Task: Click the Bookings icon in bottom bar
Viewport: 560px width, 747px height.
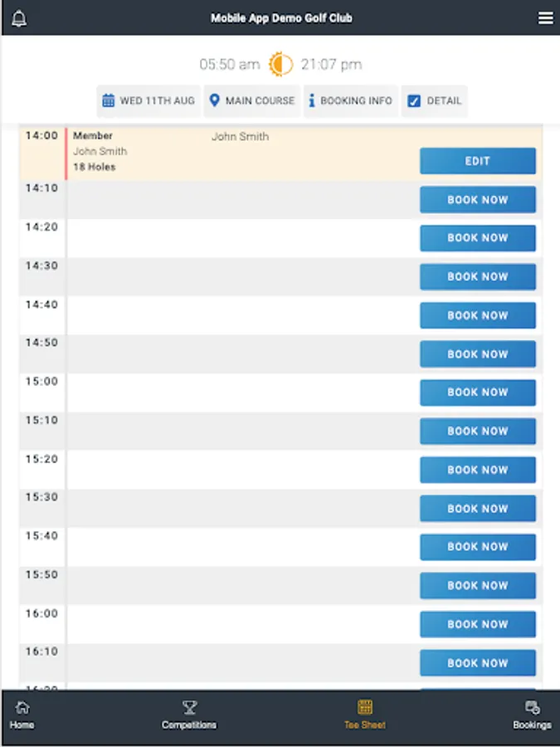Action: click(x=532, y=708)
